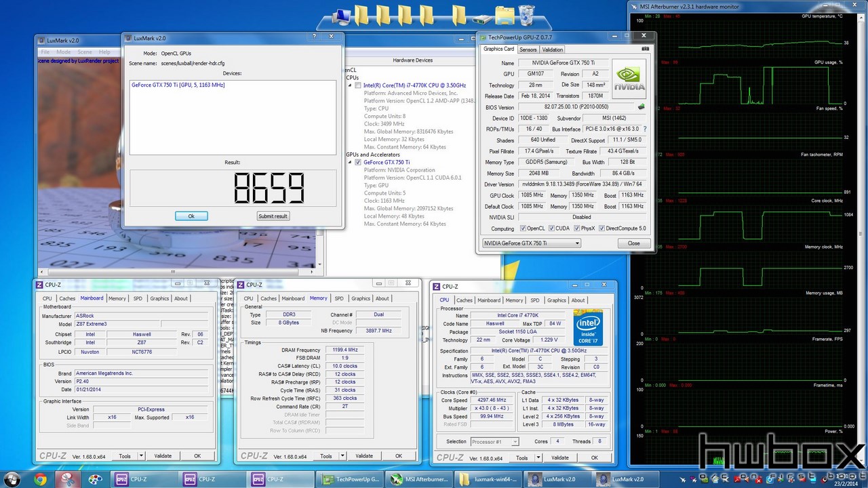This screenshot has width=868, height=488.
Task: Toggle the PhysX checkbox in GPU-Z
Action: pos(576,228)
